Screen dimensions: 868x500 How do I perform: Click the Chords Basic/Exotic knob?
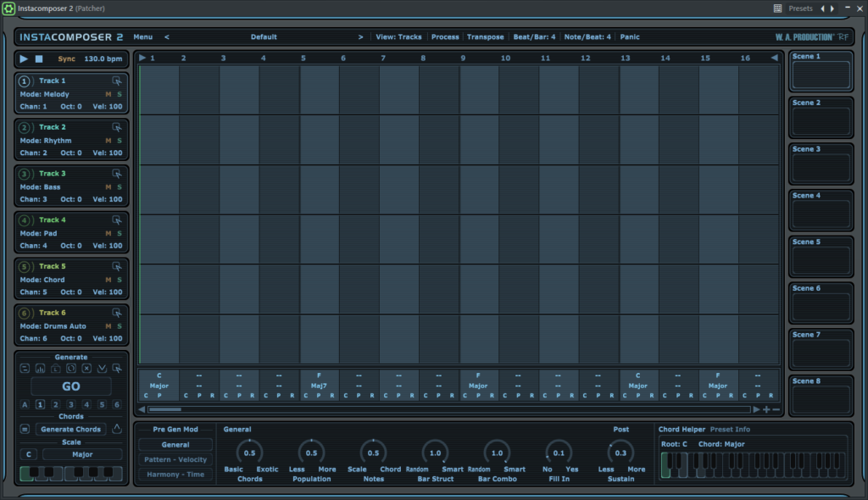tap(250, 453)
